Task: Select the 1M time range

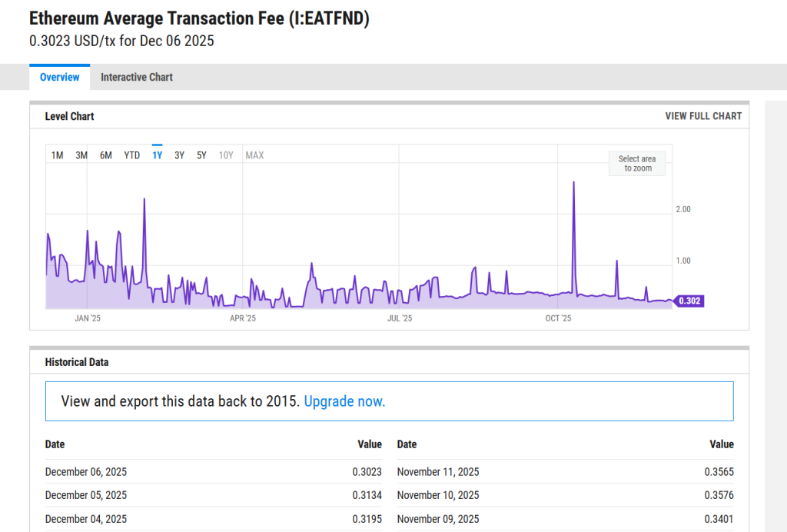Action: coord(56,155)
